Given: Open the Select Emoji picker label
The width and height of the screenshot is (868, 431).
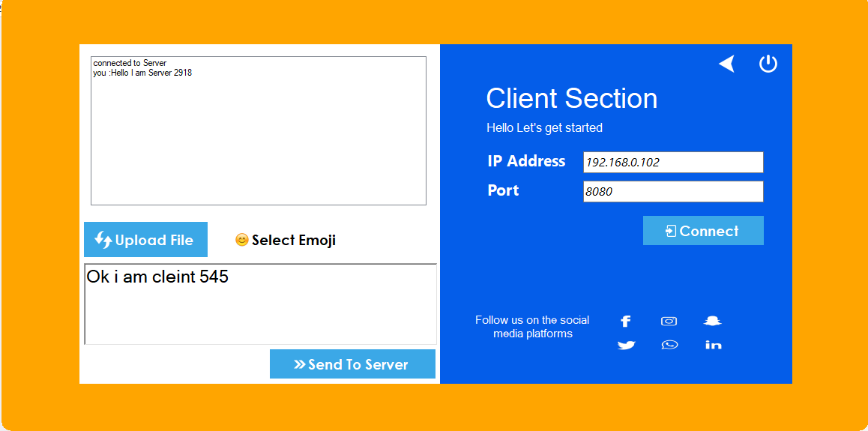Looking at the screenshot, I should tap(293, 240).
